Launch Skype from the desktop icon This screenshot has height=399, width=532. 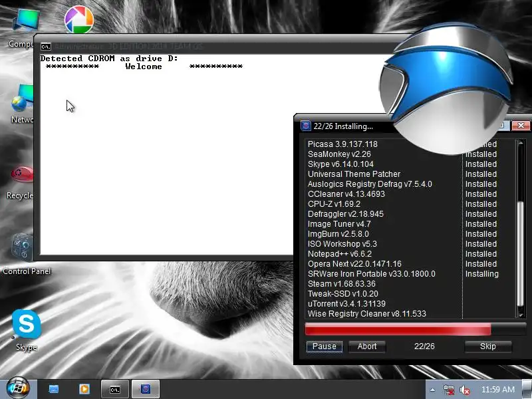27,330
